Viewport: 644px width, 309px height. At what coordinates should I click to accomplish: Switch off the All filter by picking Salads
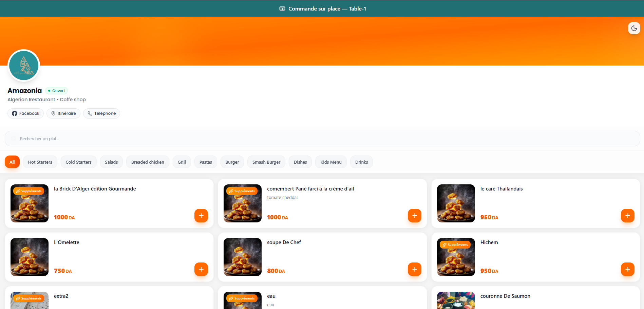point(111,162)
